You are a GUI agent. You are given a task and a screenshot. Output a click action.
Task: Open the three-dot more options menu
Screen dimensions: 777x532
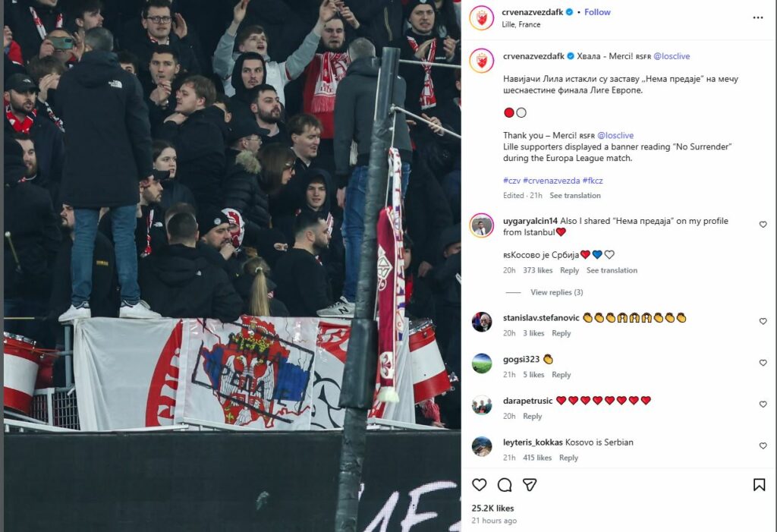click(758, 17)
